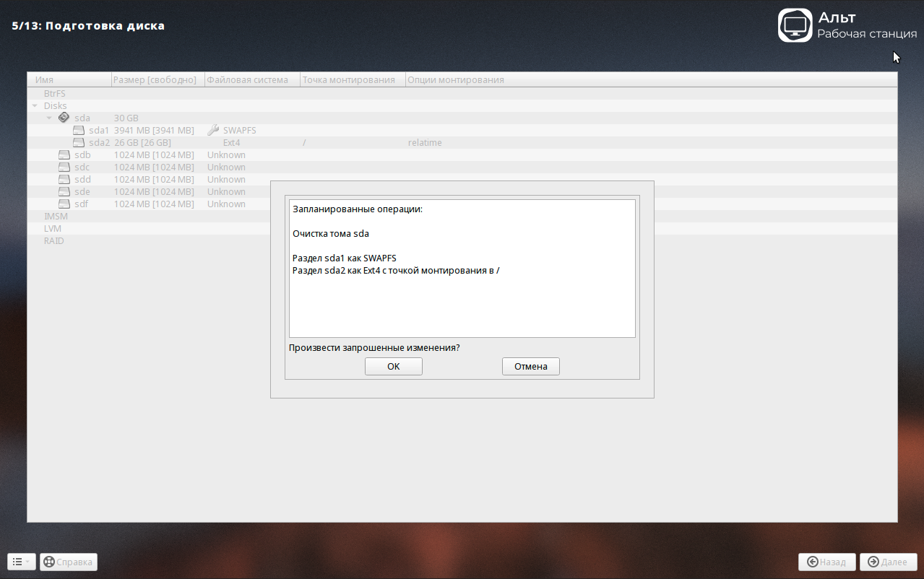Image resolution: width=924 pixels, height=579 pixels.
Task: Open Справка help
Action: click(x=69, y=562)
